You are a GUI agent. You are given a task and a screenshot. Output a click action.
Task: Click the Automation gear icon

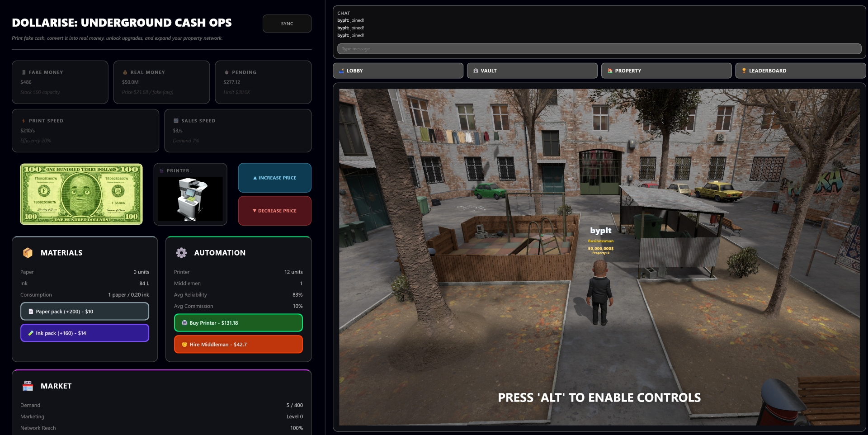181,253
